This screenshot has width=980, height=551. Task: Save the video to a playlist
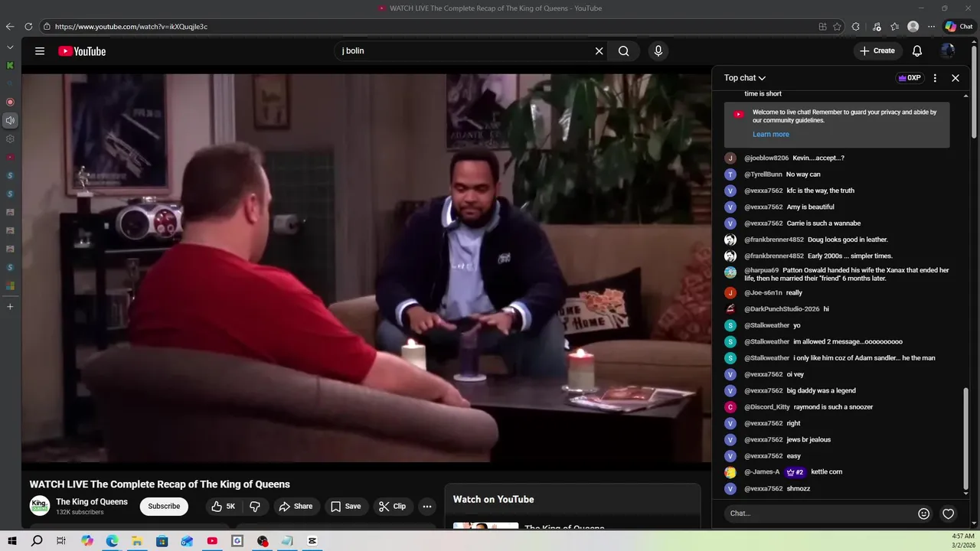[345, 507]
